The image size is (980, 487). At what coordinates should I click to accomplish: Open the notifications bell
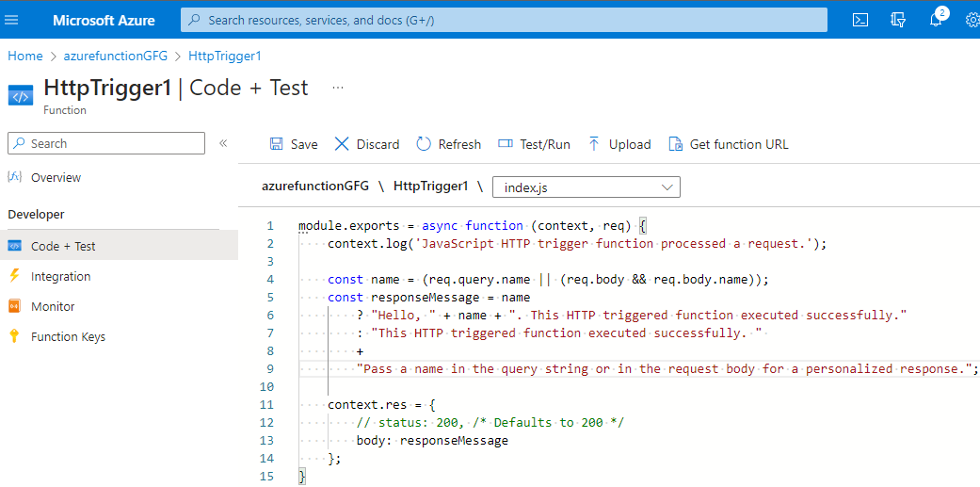(x=936, y=20)
